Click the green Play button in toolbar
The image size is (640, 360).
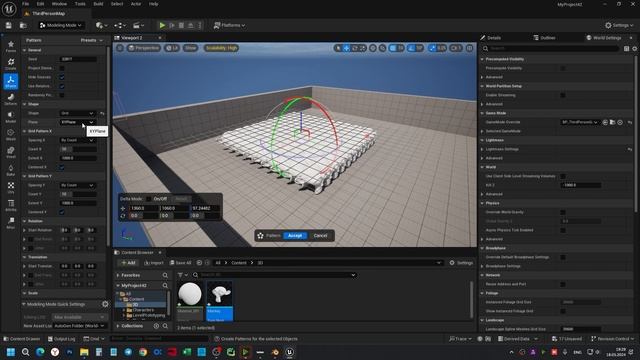[162, 25]
